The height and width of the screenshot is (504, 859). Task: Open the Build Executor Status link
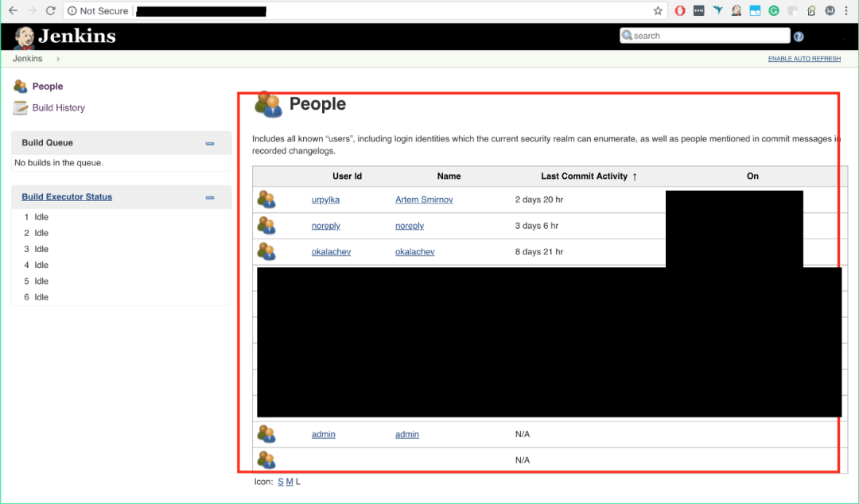tap(67, 196)
